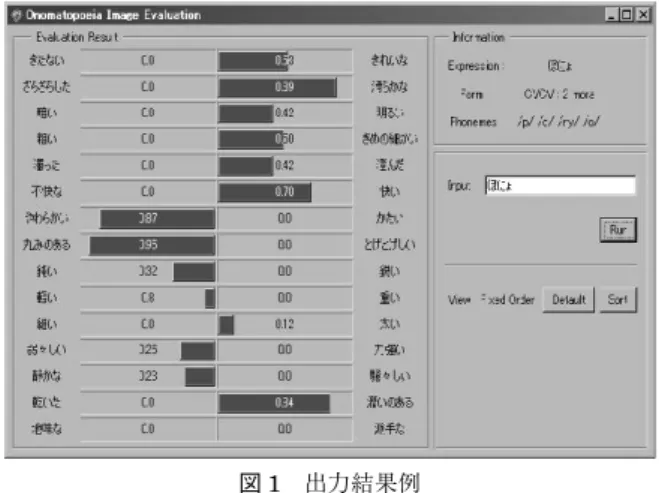Close the Onomatopoeia Image Evaluation window
The height and width of the screenshot is (493, 659).
click(x=643, y=15)
